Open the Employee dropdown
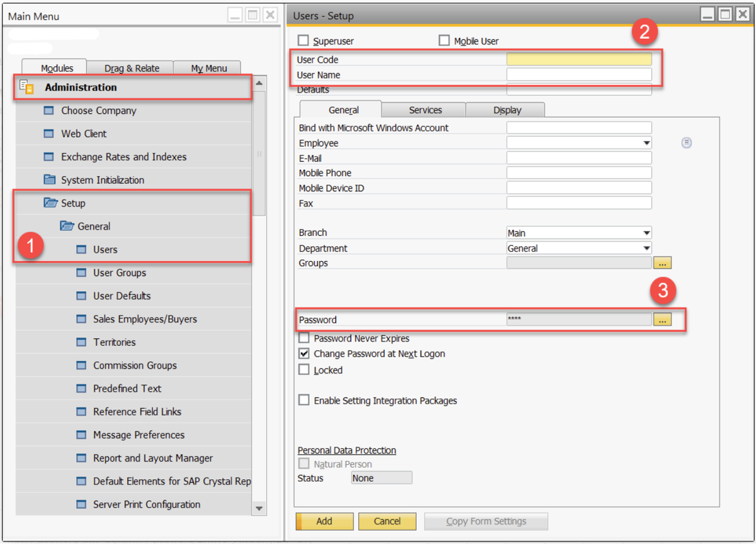Viewport: 756px width, 544px height. click(646, 143)
